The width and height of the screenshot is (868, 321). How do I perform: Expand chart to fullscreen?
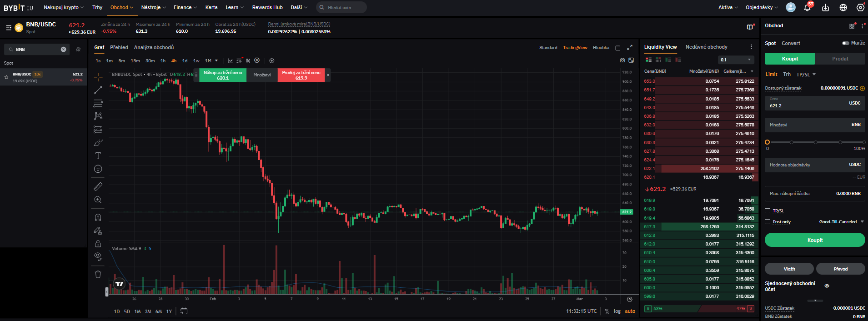[630, 48]
